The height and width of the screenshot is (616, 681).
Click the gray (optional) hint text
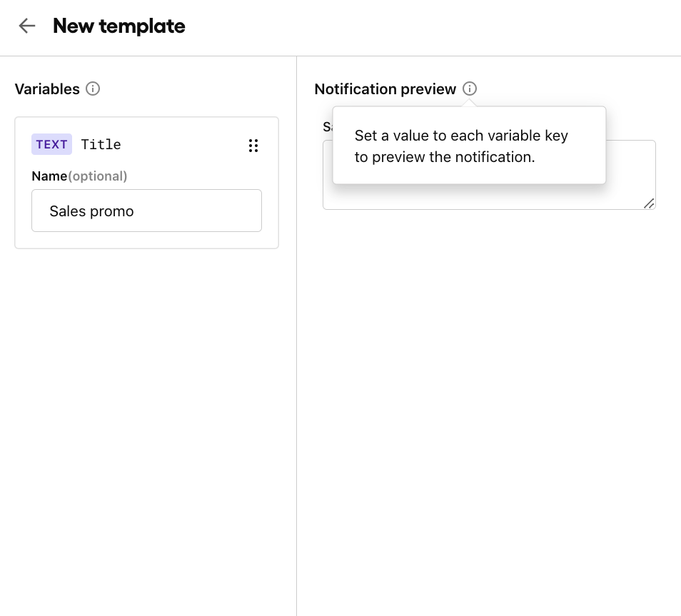98,176
